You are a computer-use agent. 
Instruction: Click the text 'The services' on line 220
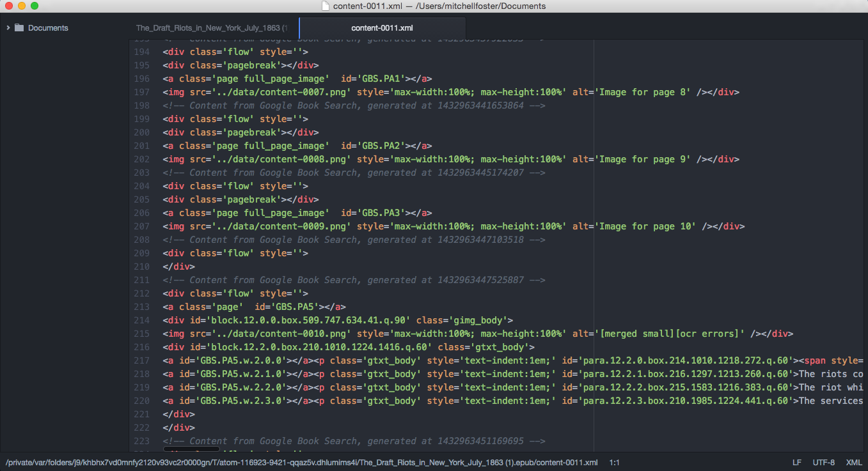831,401
